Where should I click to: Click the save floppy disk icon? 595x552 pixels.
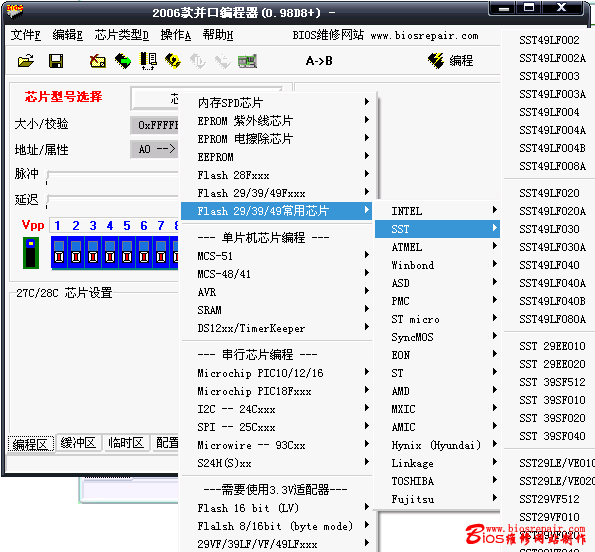[56, 61]
